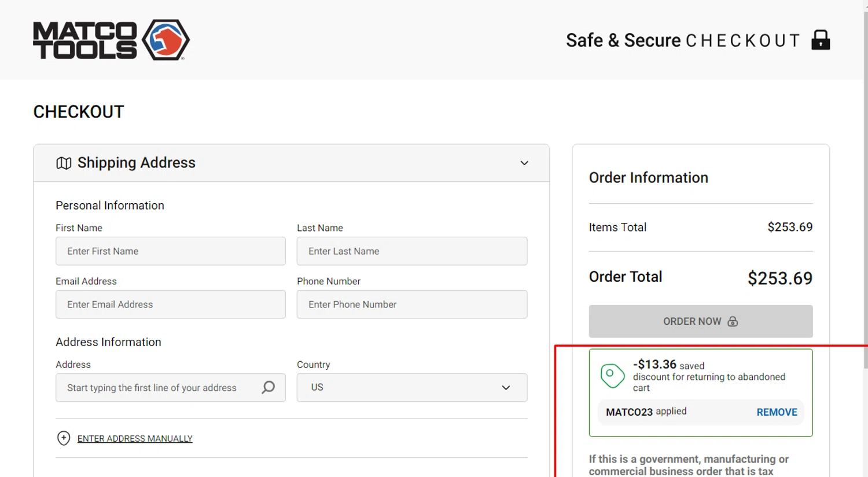Click the Address Information heading

click(108, 342)
